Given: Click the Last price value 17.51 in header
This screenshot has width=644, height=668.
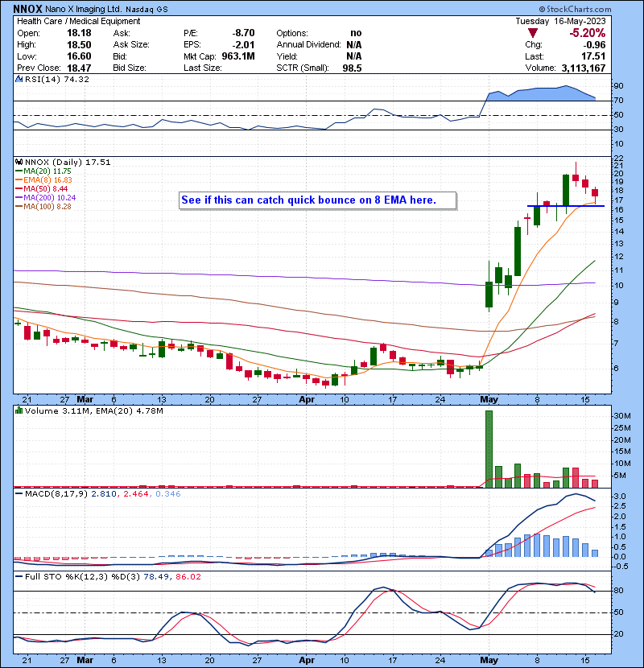Looking at the screenshot, I should 593,56.
